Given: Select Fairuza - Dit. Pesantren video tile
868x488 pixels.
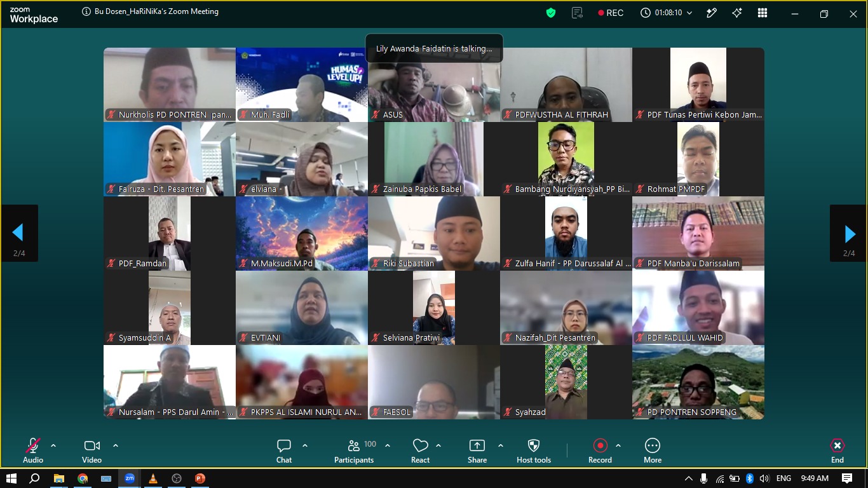Looking at the screenshot, I should point(170,159).
